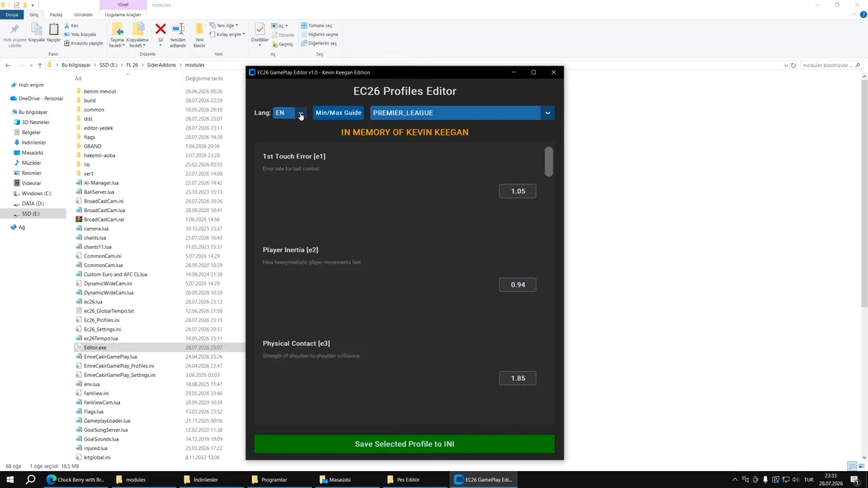Click editor's vertical scrollbar thumb
The image size is (868, 488).
(549, 161)
